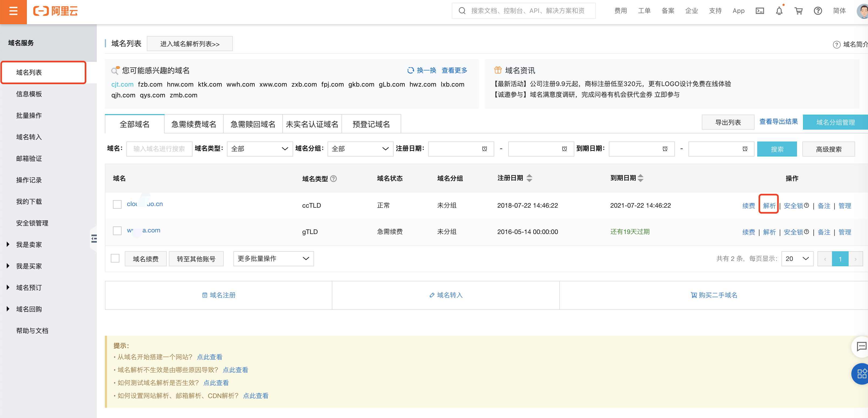The image size is (868, 418).
Task: Open the per-page 20 dropdown
Action: click(797, 258)
